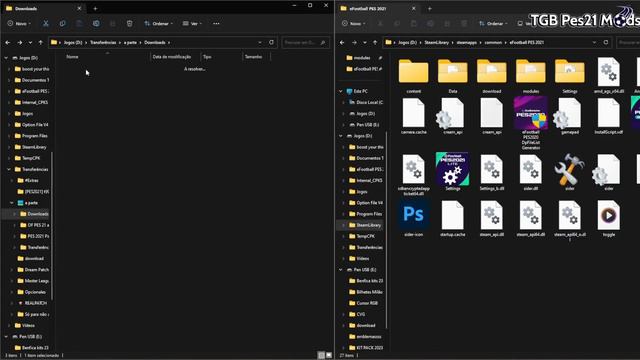Screen dimensions: 640x360
Task: Click the Paste icon in Downloads window toolbar
Action: point(79,24)
